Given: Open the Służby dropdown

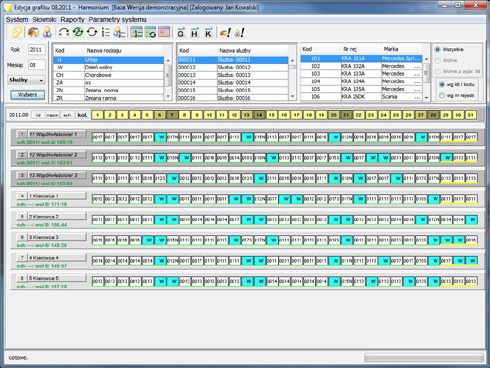Looking at the screenshot, I should (x=26, y=80).
